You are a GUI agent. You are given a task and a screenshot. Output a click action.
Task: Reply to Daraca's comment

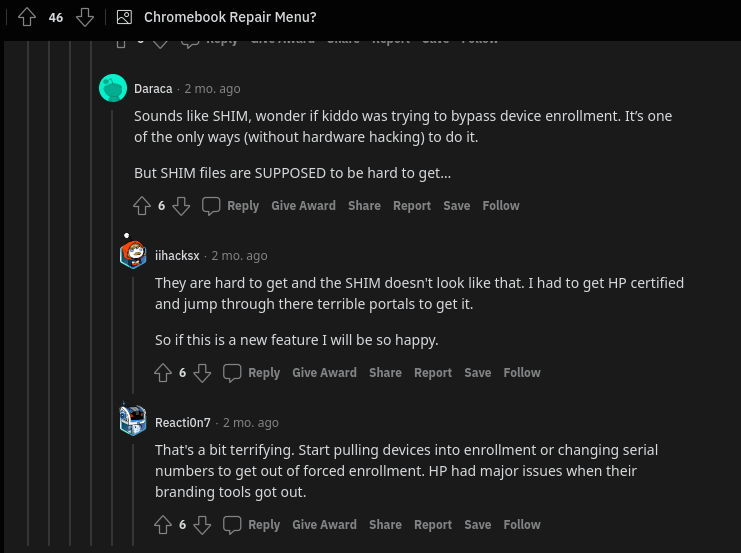click(231, 206)
